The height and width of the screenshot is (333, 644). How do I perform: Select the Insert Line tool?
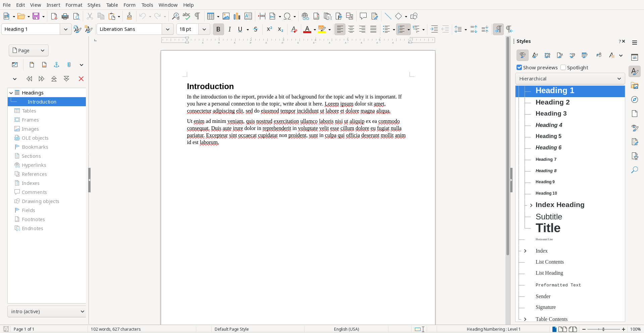tap(388, 16)
